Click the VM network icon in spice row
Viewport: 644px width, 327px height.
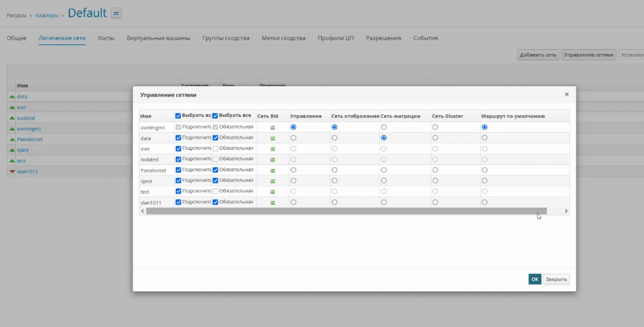(273, 181)
